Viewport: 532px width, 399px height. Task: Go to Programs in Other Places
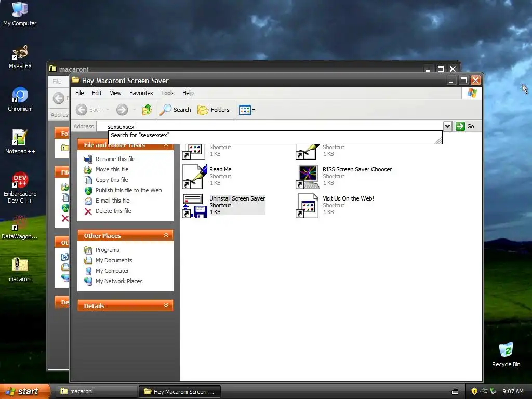point(107,250)
